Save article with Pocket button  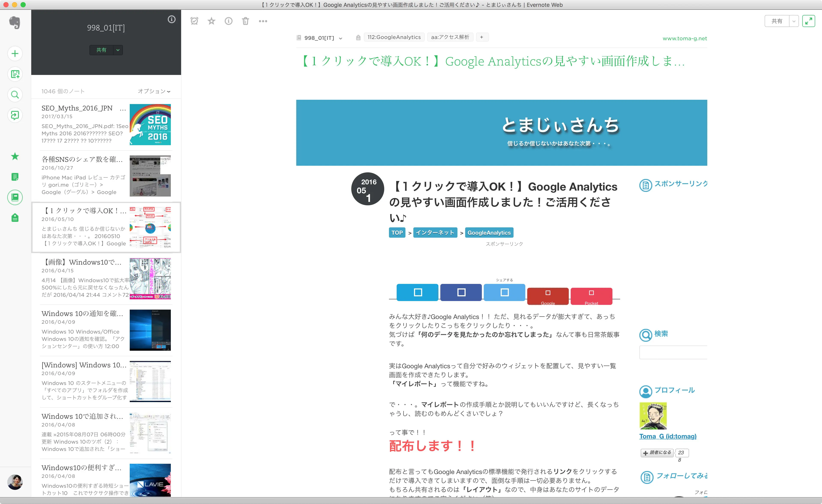[x=591, y=296]
